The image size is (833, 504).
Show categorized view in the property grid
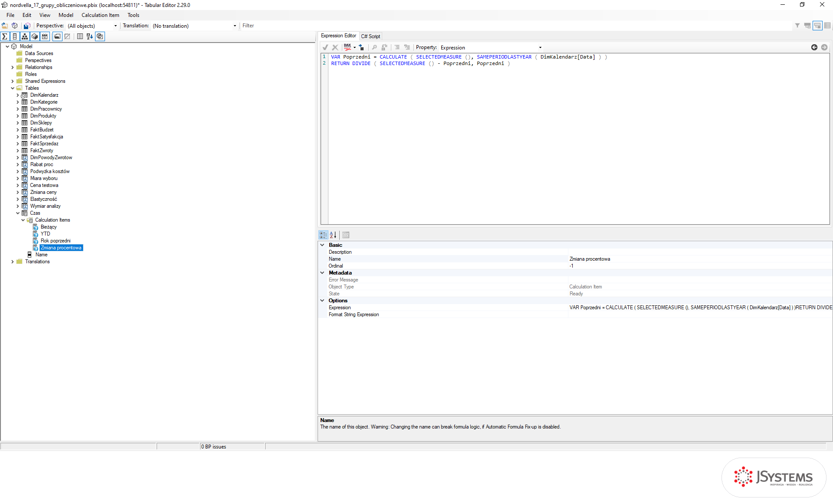click(x=324, y=235)
